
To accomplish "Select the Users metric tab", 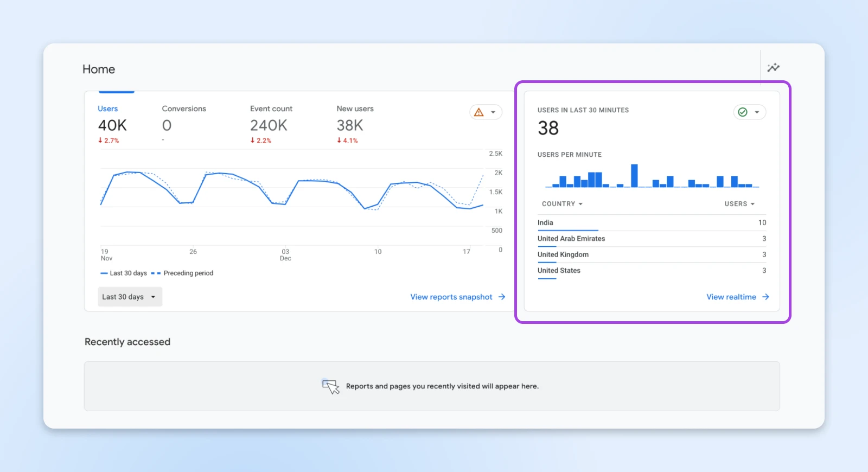I will pyautogui.click(x=112, y=124).
